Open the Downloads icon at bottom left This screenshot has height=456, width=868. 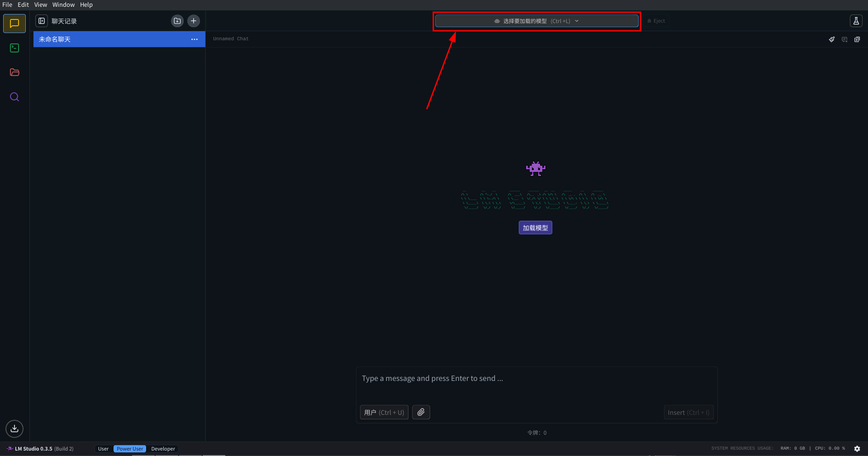(x=14, y=428)
